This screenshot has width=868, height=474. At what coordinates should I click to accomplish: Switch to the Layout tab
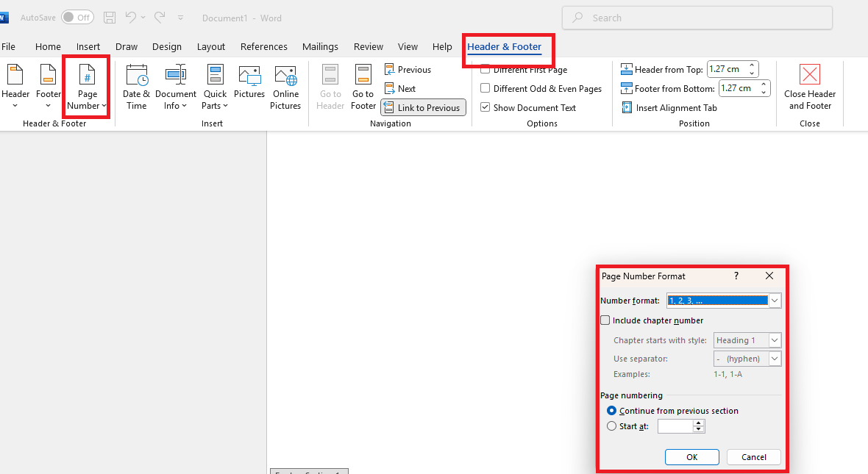click(211, 46)
